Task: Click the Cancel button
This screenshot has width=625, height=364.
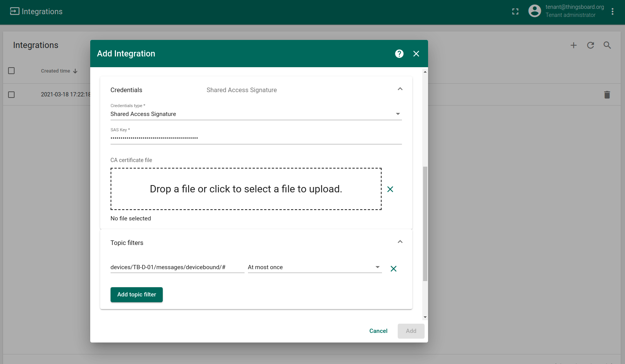Action: [378, 331]
